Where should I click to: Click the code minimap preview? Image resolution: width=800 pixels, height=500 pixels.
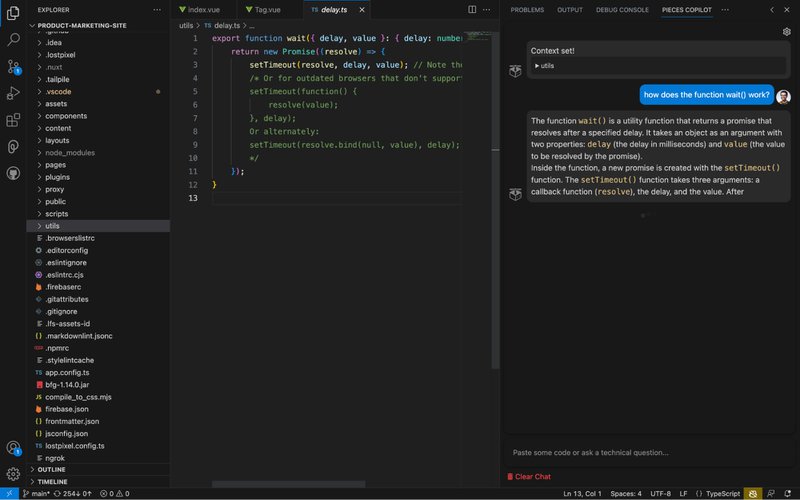477,37
